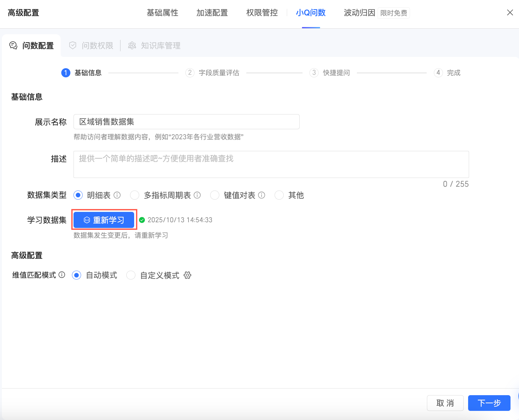Click the 高级配置 section heading
Screen dimensions: 519x420
[x=27, y=255]
